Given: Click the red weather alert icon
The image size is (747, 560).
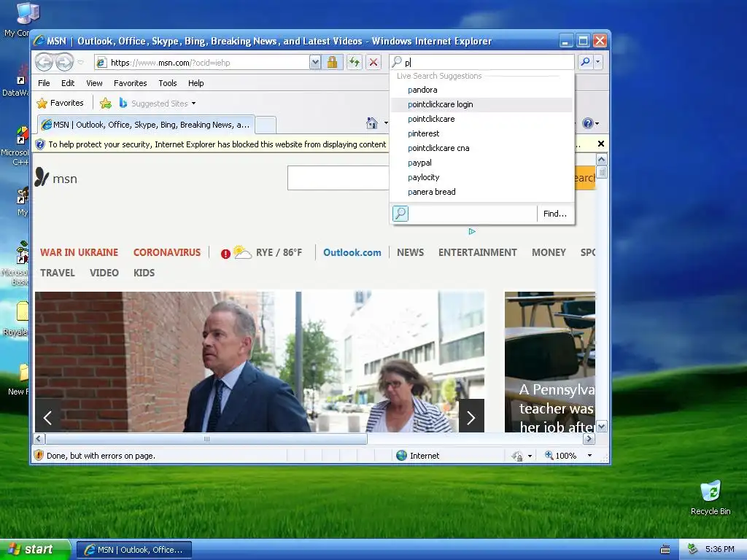Looking at the screenshot, I should click(225, 254).
